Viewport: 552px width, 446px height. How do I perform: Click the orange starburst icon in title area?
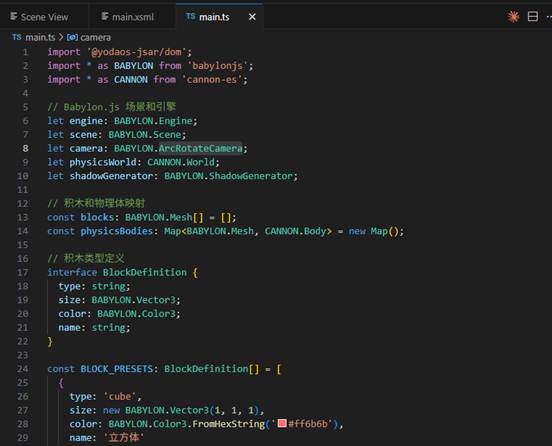(513, 17)
